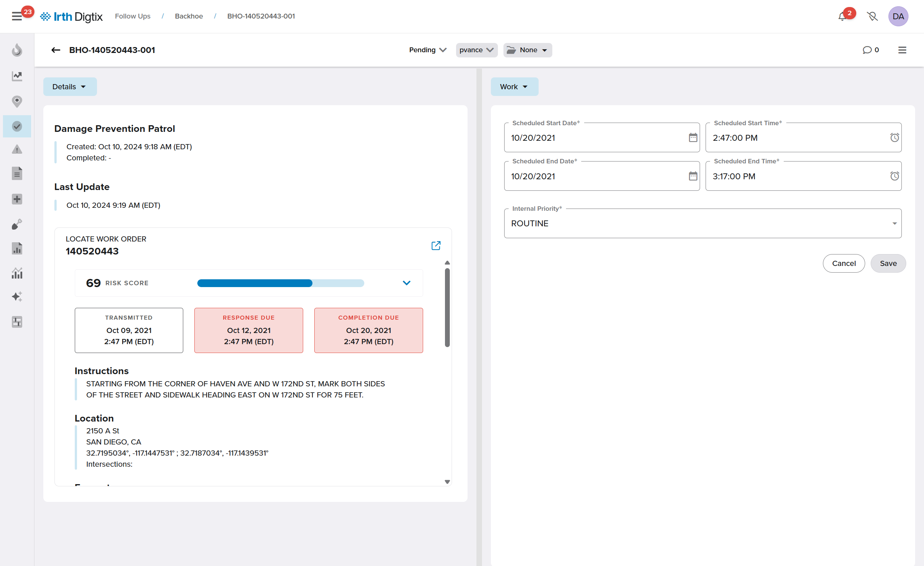
Task: Click the risk score progress bar
Action: click(x=281, y=283)
